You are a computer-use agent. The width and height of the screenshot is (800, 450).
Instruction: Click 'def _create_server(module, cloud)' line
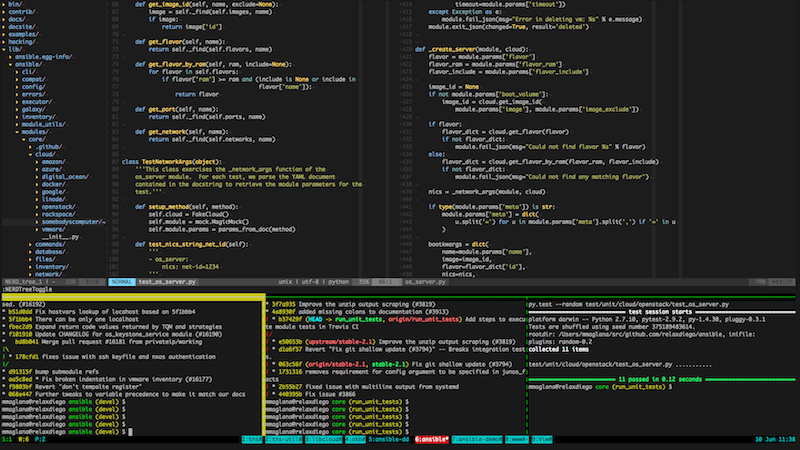click(472, 49)
